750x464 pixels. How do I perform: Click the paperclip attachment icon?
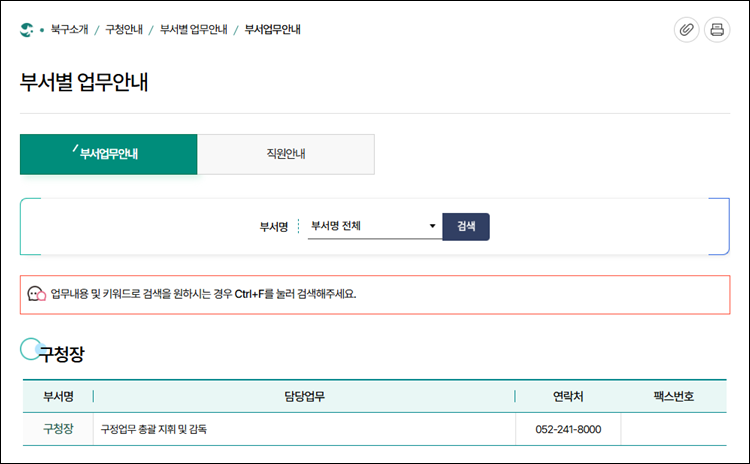[x=686, y=30]
